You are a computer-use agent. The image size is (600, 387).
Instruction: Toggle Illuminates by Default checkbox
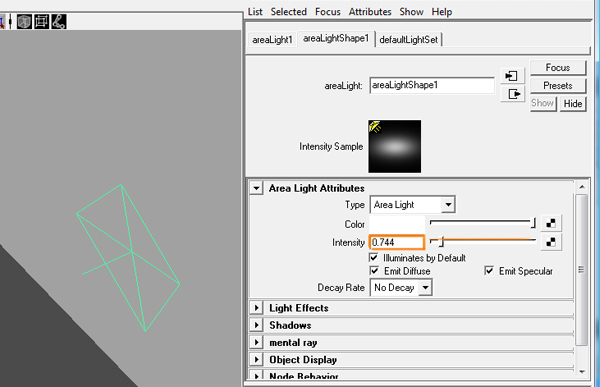pos(374,257)
